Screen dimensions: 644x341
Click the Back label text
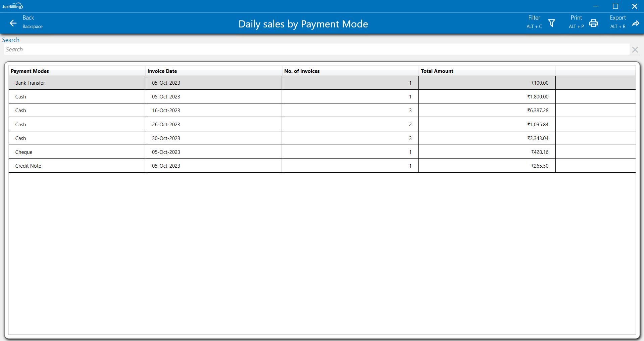[28, 18]
